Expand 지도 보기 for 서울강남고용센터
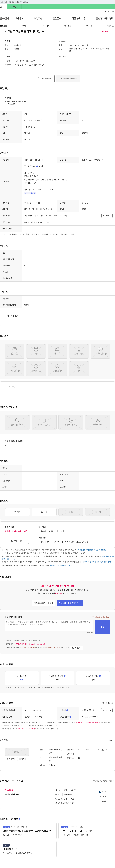Image resolution: width=115 pixels, height=868 pixels. pos(107,710)
